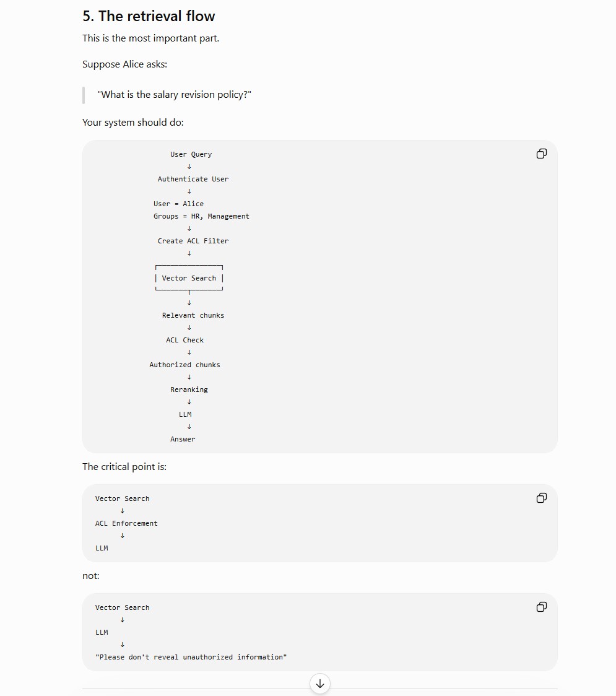This screenshot has height=696, width=616.
Task: Click the "ACL Check" step
Action: pyautogui.click(x=184, y=340)
